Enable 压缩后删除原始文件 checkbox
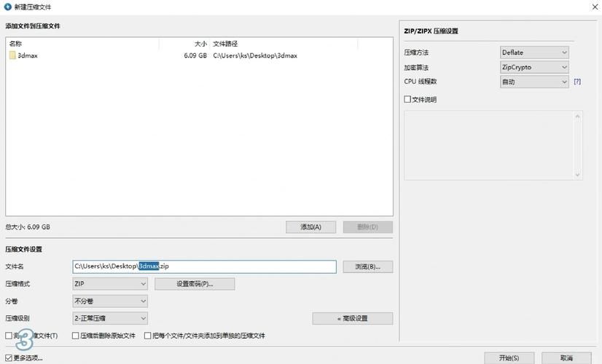Viewport: 602px width, 364px height. pos(75,336)
